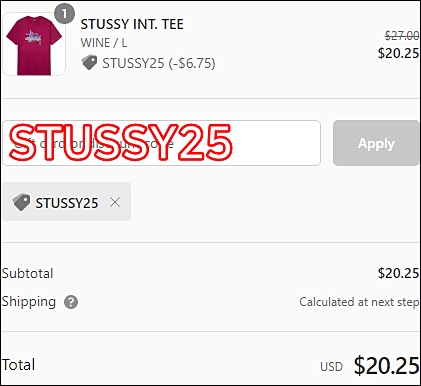This screenshot has height=386, width=421.
Task: Click the $20.25 discounted item price
Action: coord(398,53)
